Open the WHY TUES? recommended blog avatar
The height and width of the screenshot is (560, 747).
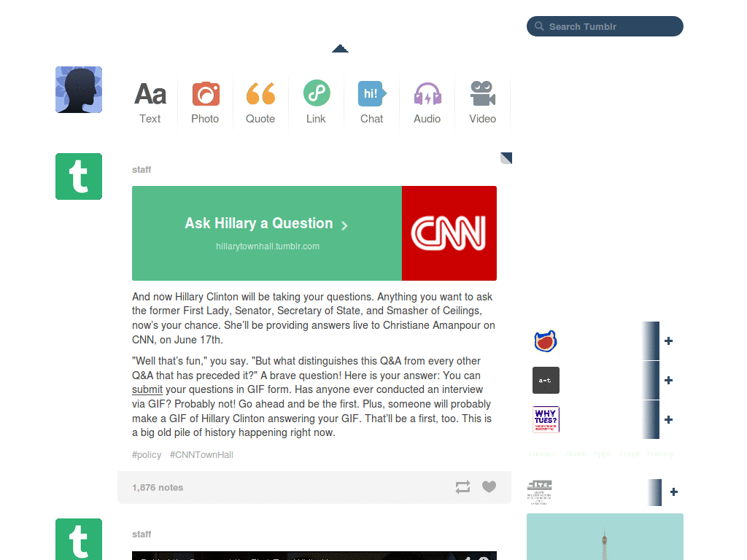546,419
